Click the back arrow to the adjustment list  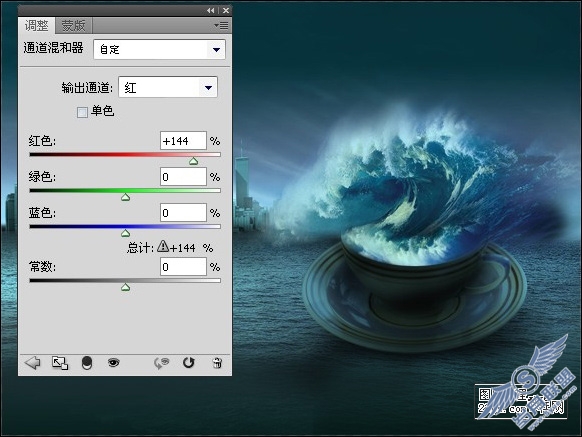coord(33,362)
